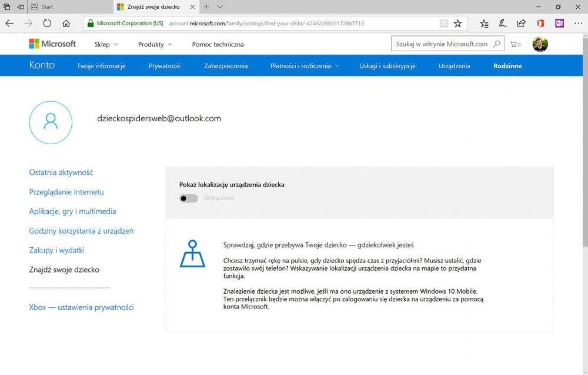Click the dzieckospidersweb@outlook.com email text
Image resolution: width=588 pixels, height=375 pixels.
click(159, 118)
